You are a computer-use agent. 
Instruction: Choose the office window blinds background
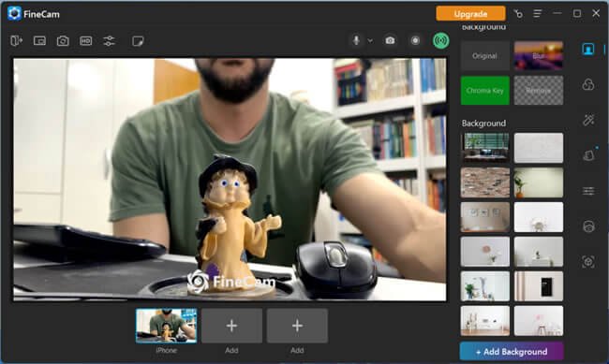(x=484, y=148)
